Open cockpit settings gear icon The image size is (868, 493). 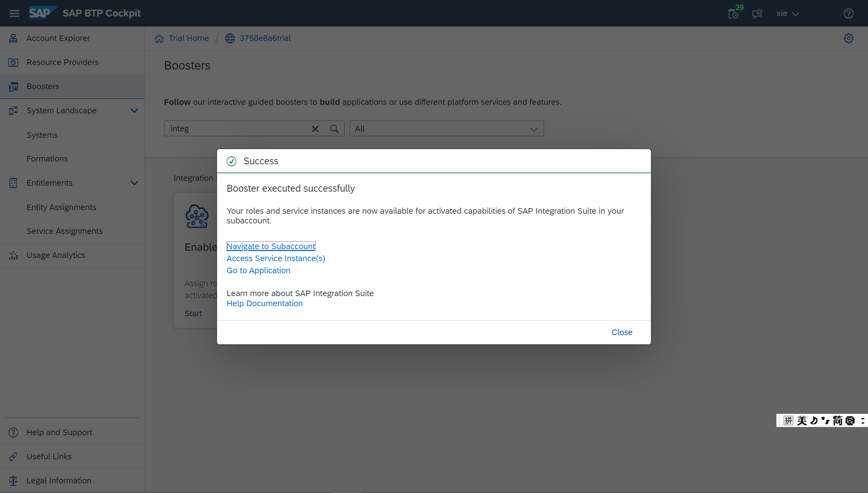click(x=849, y=39)
